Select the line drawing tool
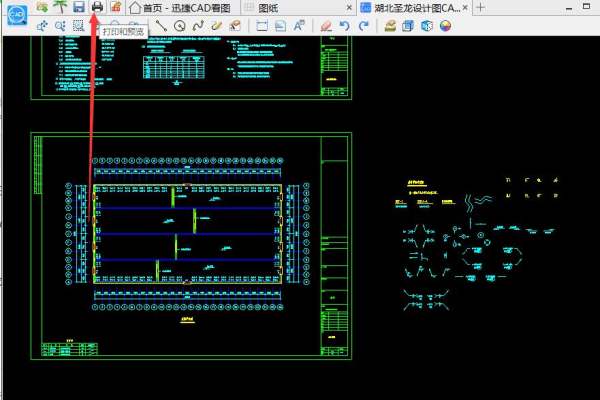 click(x=161, y=26)
